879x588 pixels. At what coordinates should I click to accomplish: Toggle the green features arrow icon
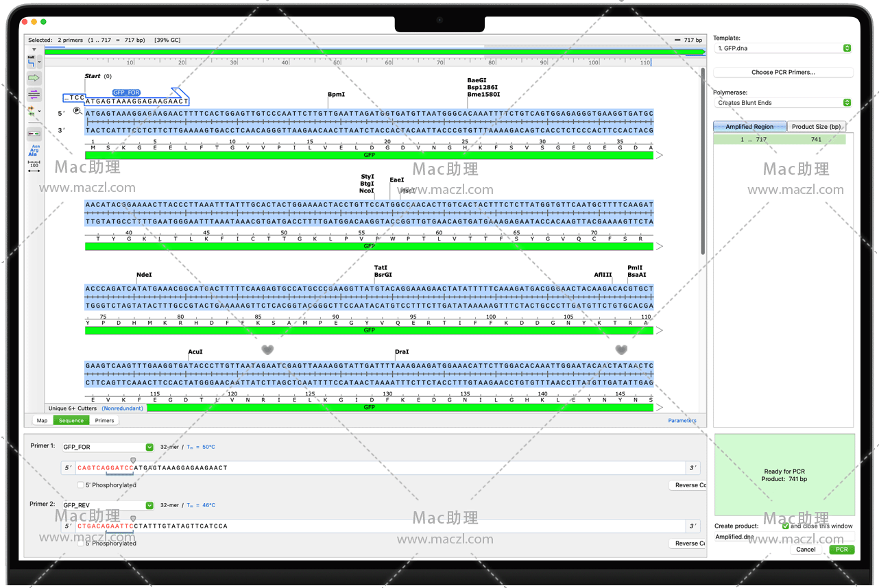pyautogui.click(x=34, y=78)
